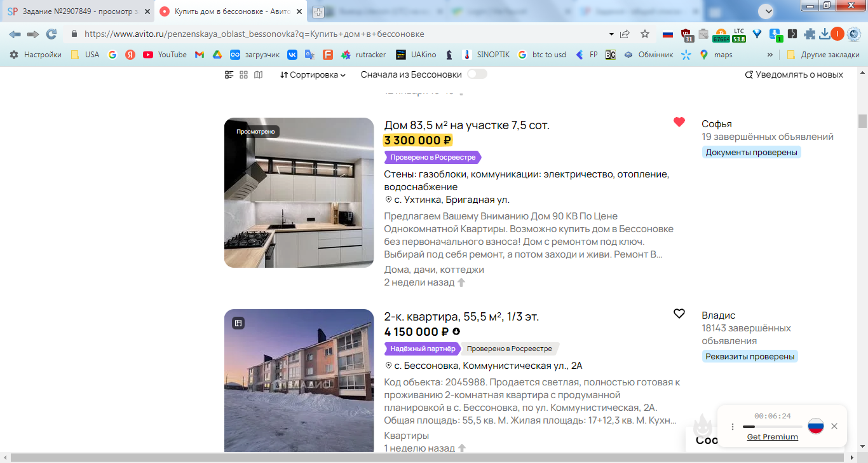This screenshot has height=463, width=868.
Task: Switch to list view layout
Action: tap(229, 75)
